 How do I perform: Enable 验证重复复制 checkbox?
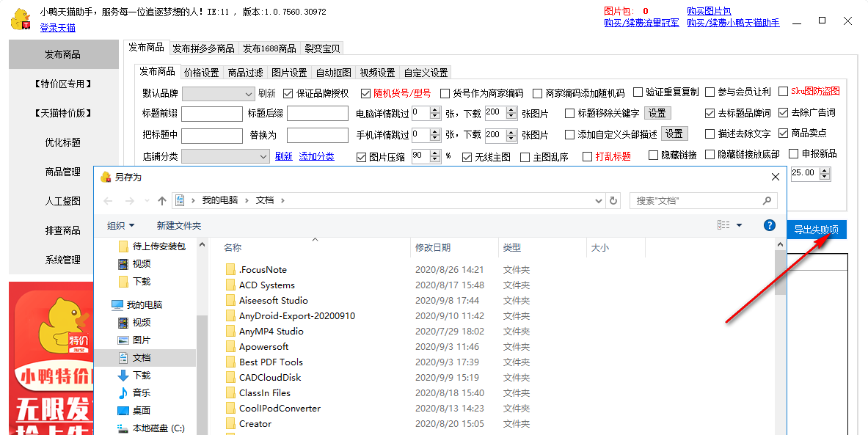pyautogui.click(x=638, y=92)
